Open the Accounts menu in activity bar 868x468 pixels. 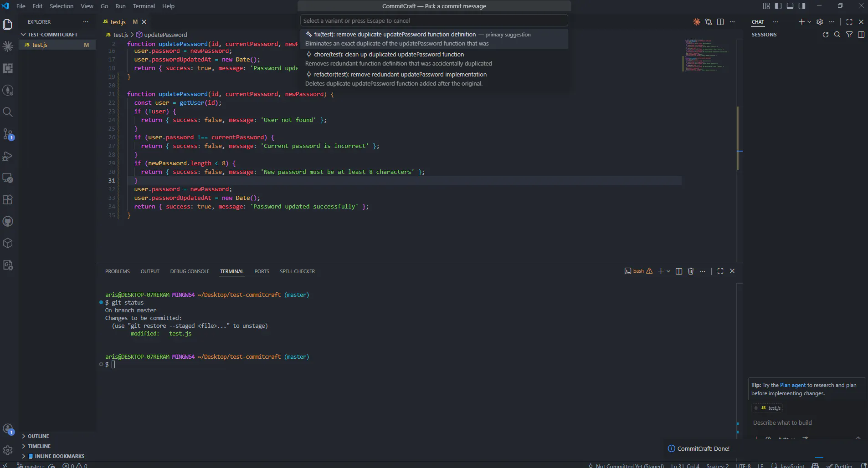(8, 429)
